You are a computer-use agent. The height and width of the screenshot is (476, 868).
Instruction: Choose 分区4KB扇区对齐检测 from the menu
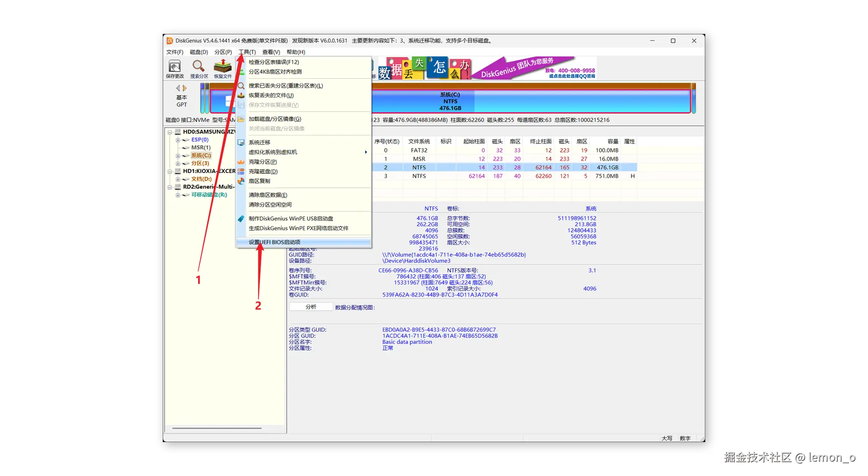(303, 71)
